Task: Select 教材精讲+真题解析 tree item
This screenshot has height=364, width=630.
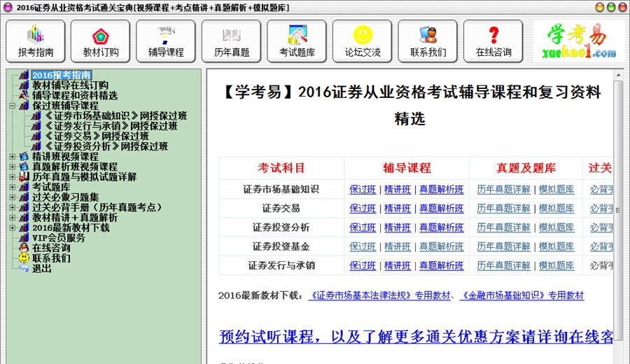Action: click(75, 218)
